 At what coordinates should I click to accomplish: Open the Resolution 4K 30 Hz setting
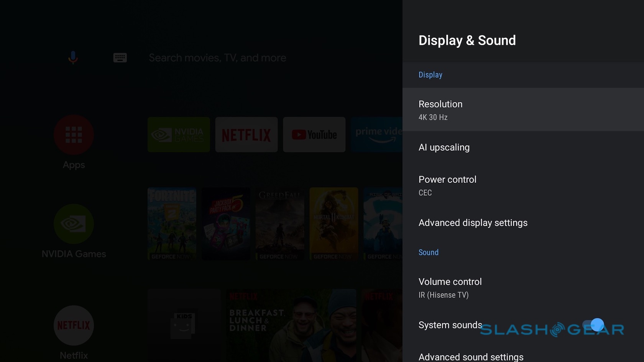click(x=523, y=110)
